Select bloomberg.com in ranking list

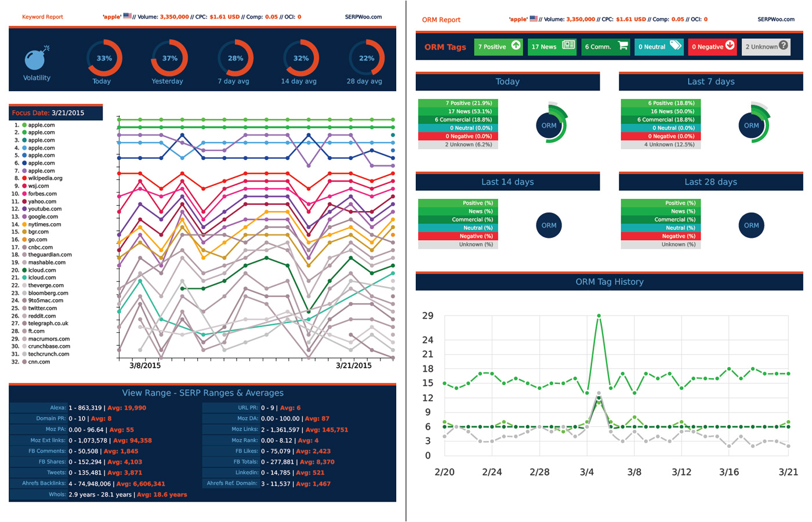pyautogui.click(x=48, y=293)
